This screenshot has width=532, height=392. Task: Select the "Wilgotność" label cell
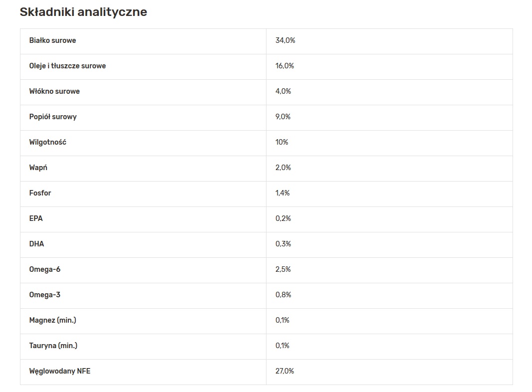coord(47,142)
